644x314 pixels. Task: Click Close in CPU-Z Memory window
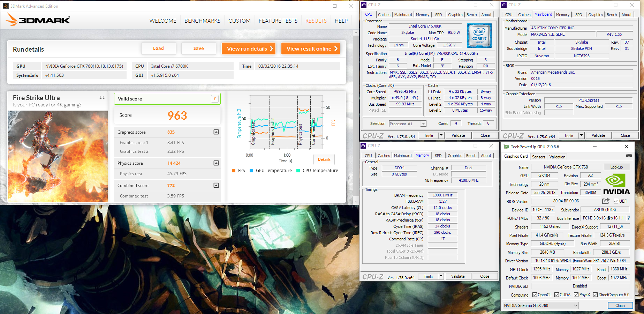485,276
